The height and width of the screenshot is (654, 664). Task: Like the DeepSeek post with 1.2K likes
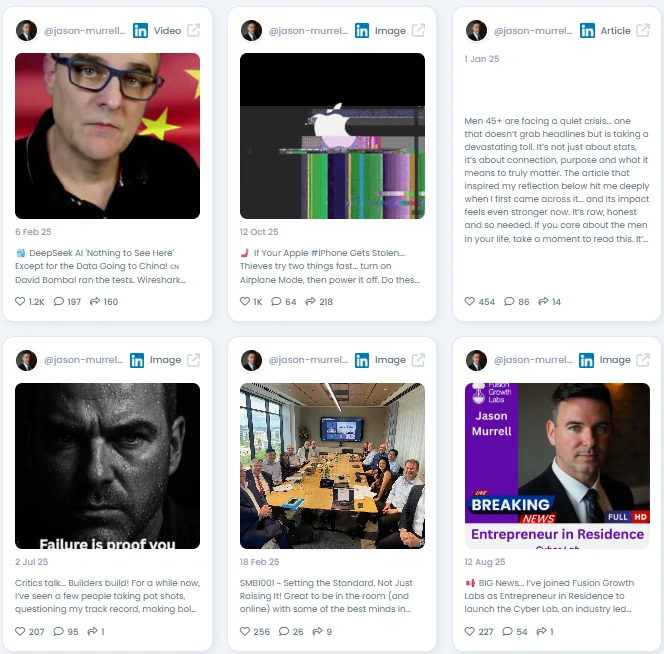[20, 301]
